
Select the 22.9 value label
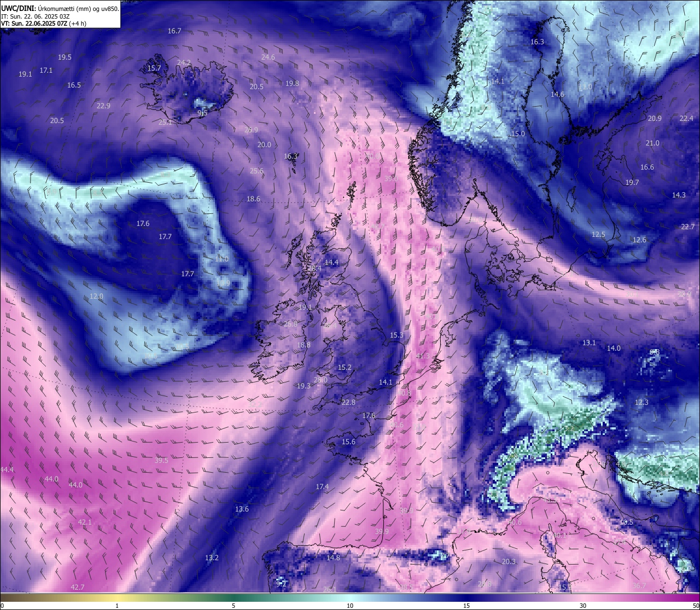pos(103,106)
